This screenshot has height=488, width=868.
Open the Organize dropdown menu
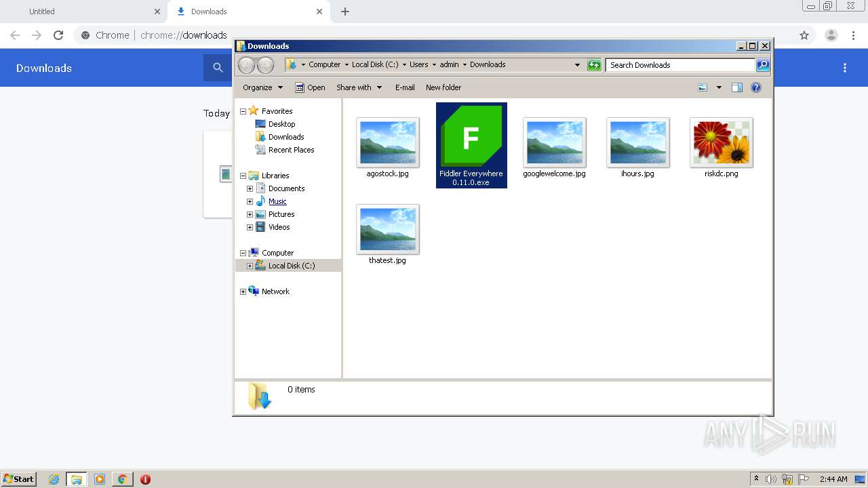click(262, 87)
